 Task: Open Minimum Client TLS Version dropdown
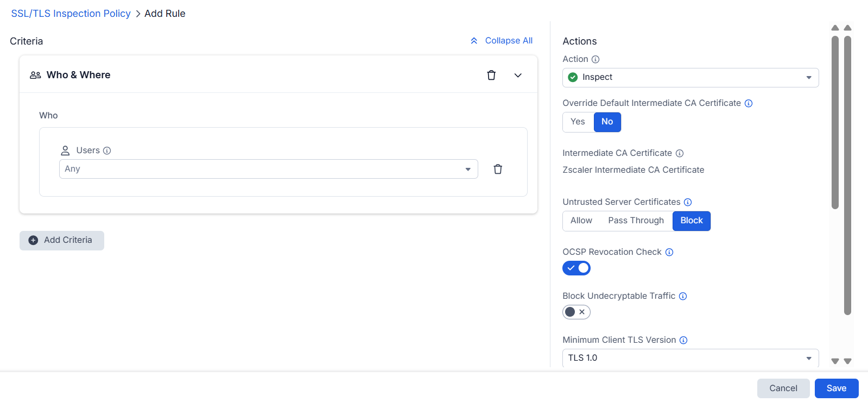point(690,358)
